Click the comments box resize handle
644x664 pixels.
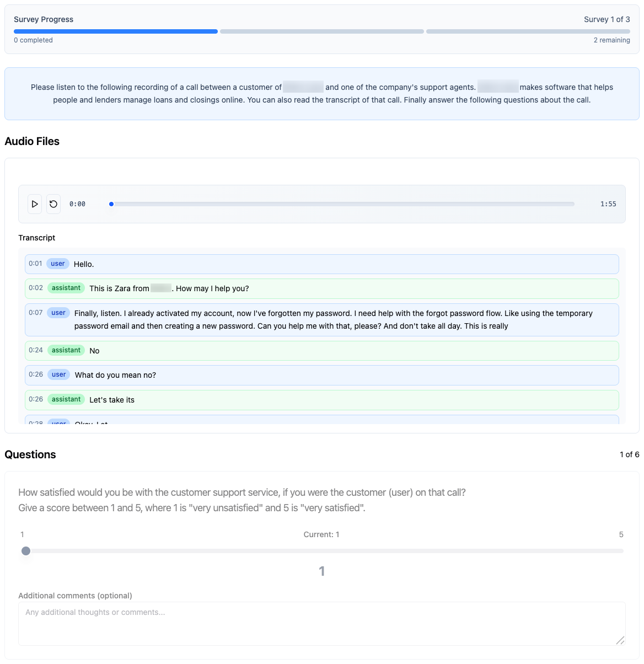[x=620, y=640]
